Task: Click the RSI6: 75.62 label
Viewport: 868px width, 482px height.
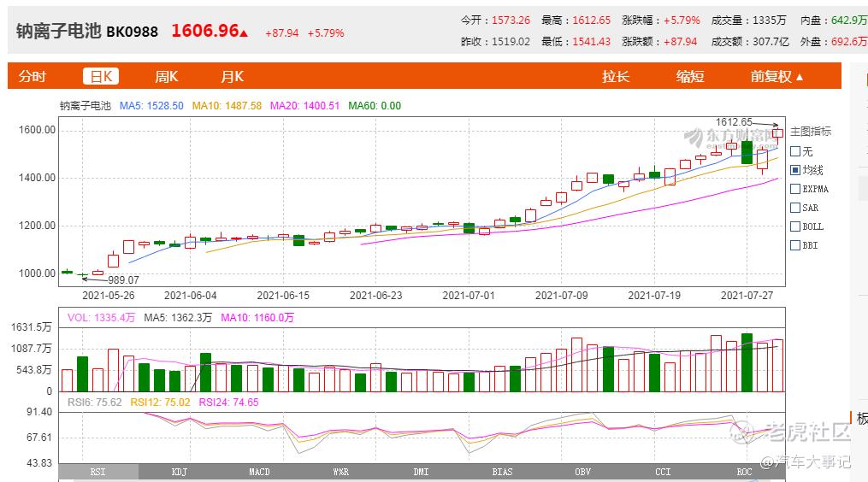Action: [x=95, y=403]
